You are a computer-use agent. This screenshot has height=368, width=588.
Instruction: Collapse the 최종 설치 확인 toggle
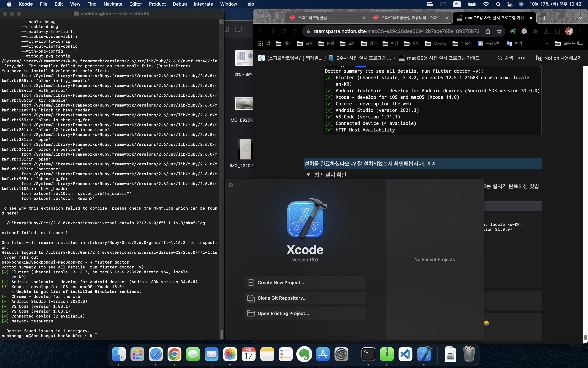tap(308, 175)
